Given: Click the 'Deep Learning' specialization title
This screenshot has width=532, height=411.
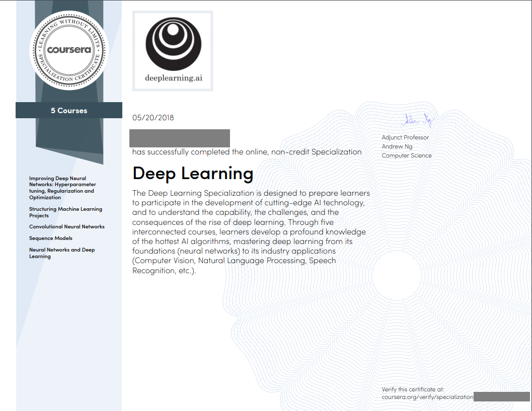Looking at the screenshot, I should pos(193,173).
